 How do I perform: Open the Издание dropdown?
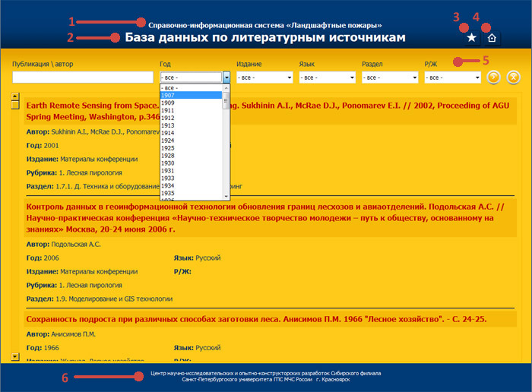coord(264,77)
